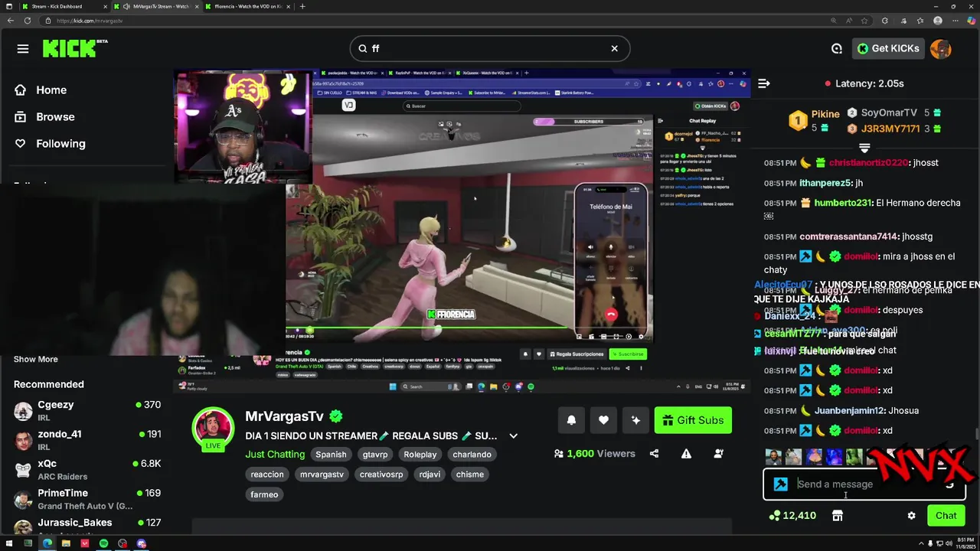The image size is (980, 551).
Task: Open recommended channel xQc
Action: [87, 469]
